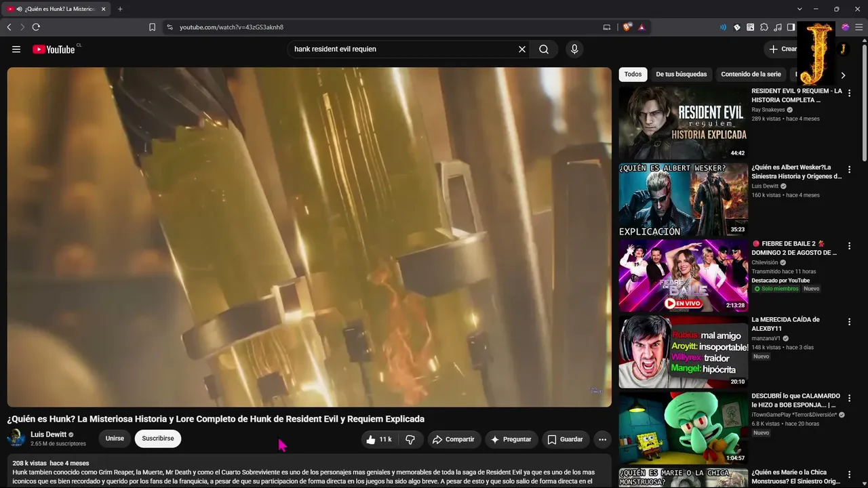Open the browser main menu
Image resolution: width=868 pixels, height=488 pixels.
click(859, 27)
